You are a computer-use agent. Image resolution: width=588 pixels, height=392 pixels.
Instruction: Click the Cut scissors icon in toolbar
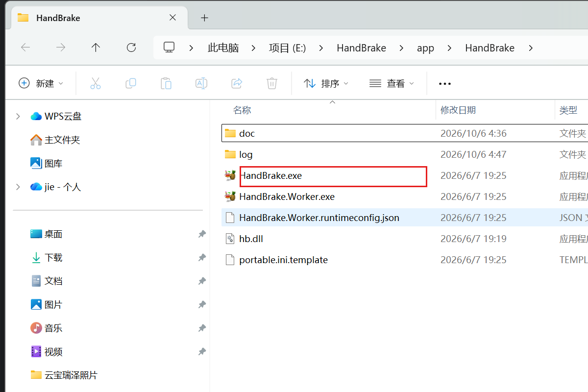click(x=96, y=83)
